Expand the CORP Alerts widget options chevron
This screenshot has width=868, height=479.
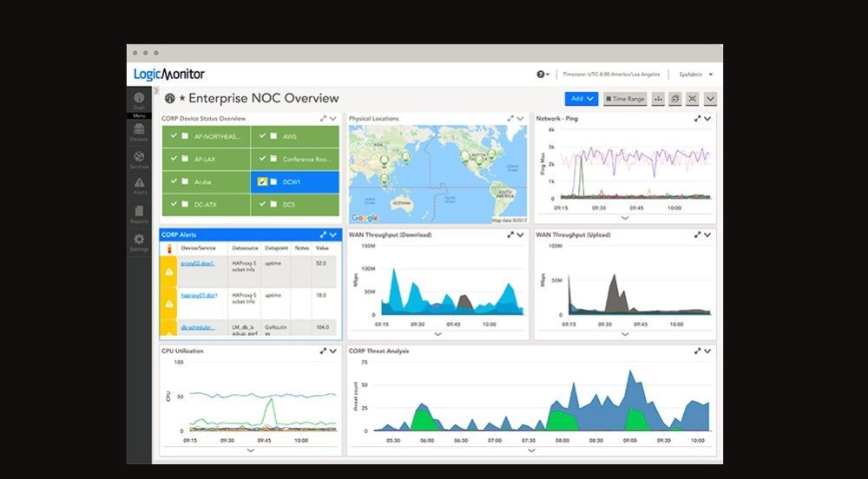[332, 235]
